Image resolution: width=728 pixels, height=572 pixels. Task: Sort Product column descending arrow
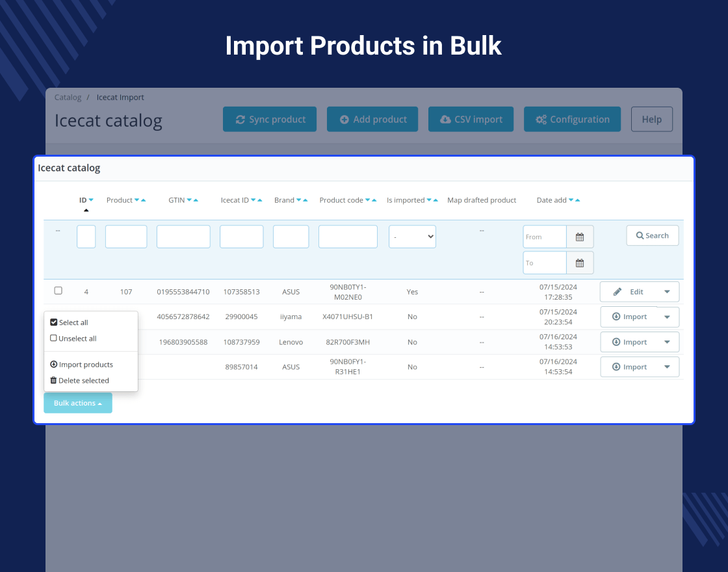pyautogui.click(x=136, y=200)
